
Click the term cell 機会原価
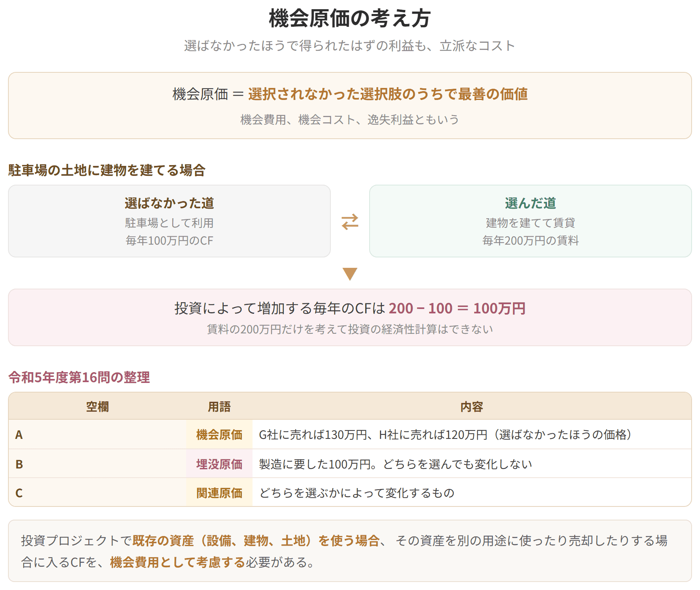click(219, 435)
